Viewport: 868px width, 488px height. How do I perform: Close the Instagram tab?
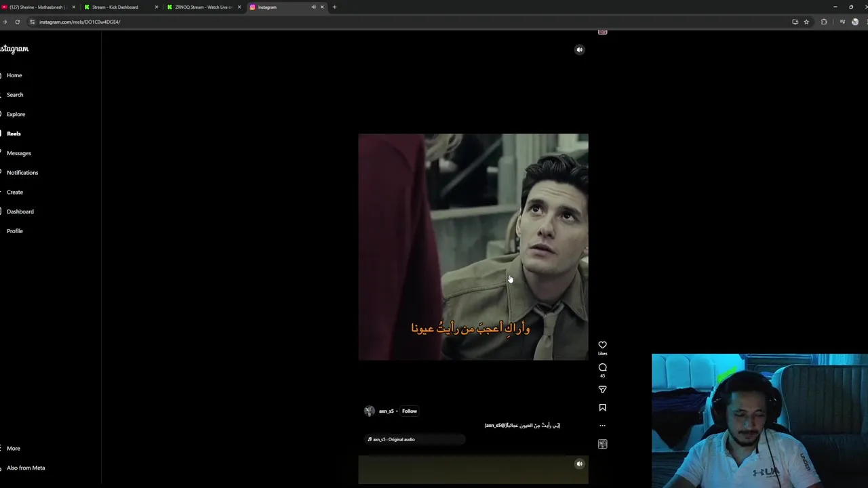pyautogui.click(x=322, y=7)
